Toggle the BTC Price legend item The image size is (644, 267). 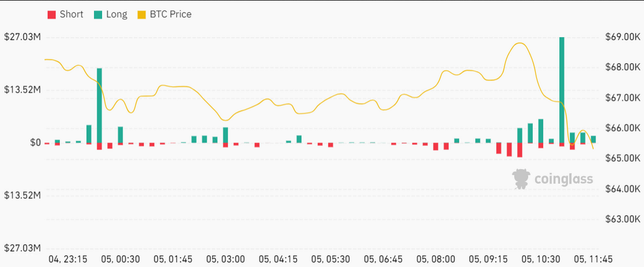(165, 14)
